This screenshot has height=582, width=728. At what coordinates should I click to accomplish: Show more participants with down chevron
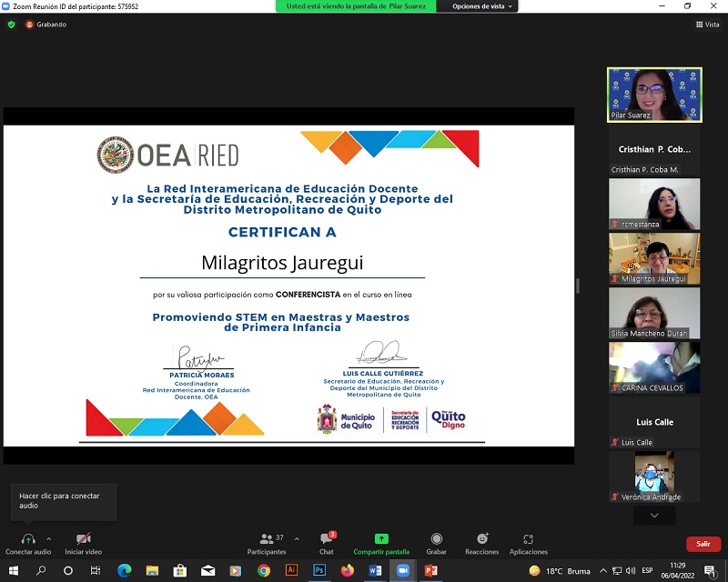(654, 516)
